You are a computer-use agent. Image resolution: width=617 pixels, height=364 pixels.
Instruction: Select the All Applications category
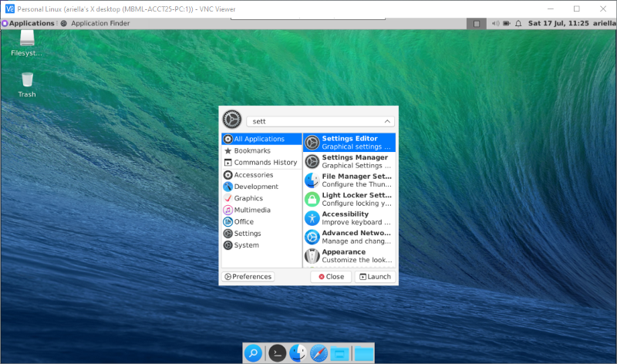261,139
